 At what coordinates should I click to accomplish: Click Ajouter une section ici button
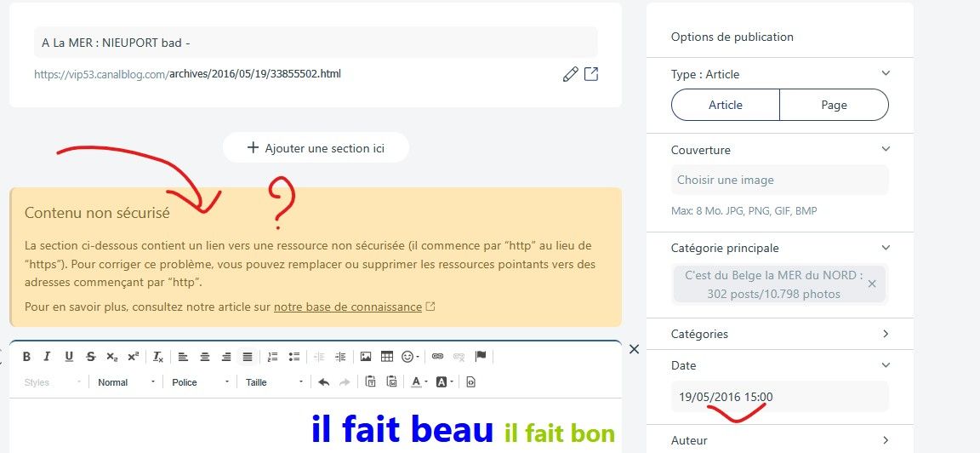click(x=316, y=147)
